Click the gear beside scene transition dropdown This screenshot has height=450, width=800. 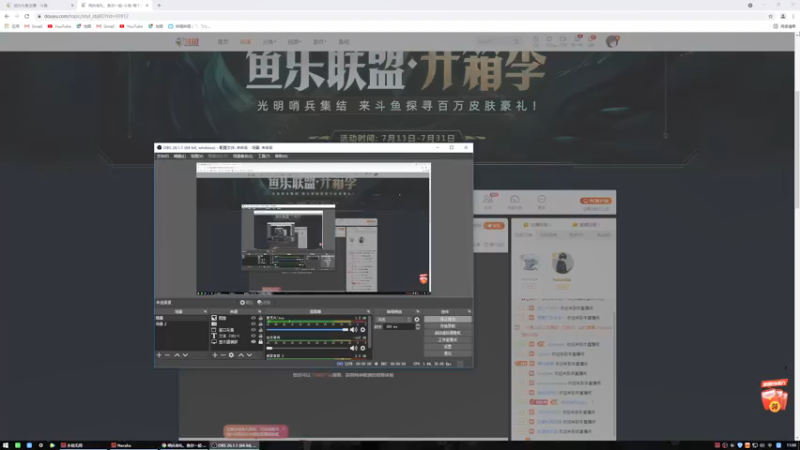[417, 319]
